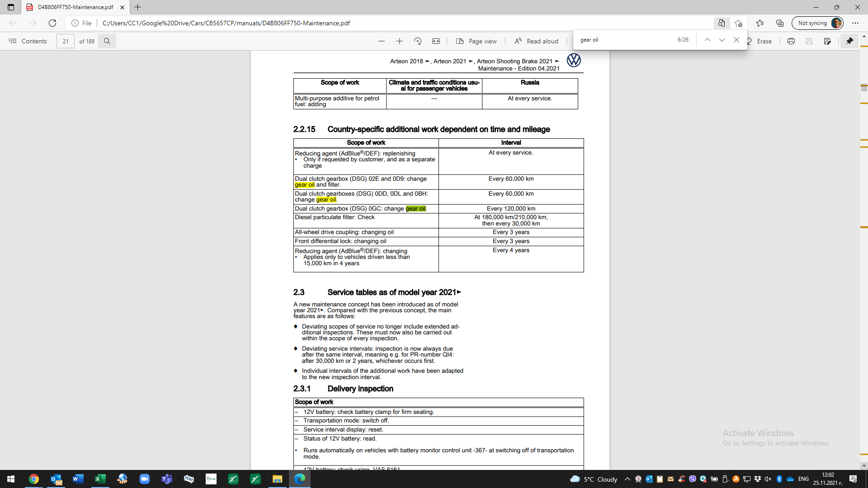This screenshot has height=488, width=868.
Task: Select the Erase tool
Action: coord(759,41)
